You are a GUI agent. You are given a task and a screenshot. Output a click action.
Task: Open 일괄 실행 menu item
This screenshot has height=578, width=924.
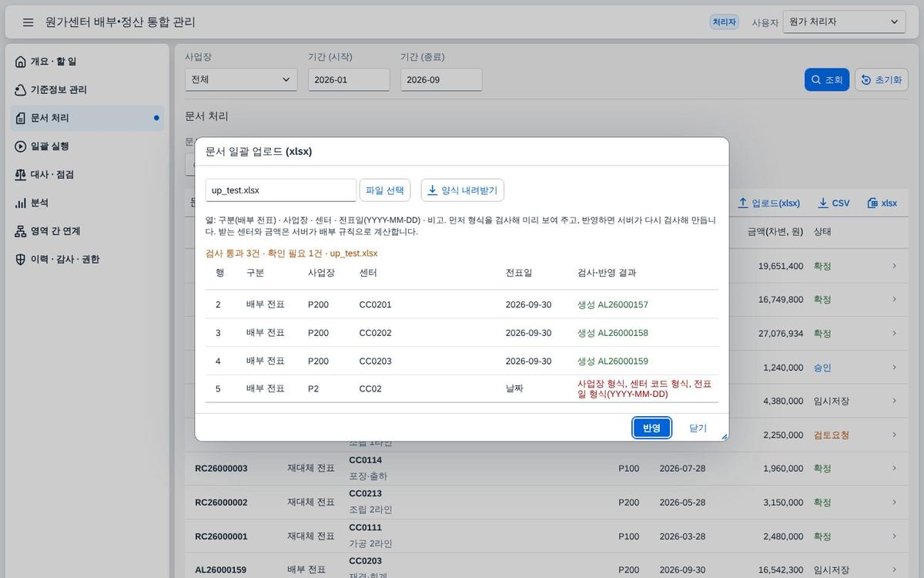89,146
